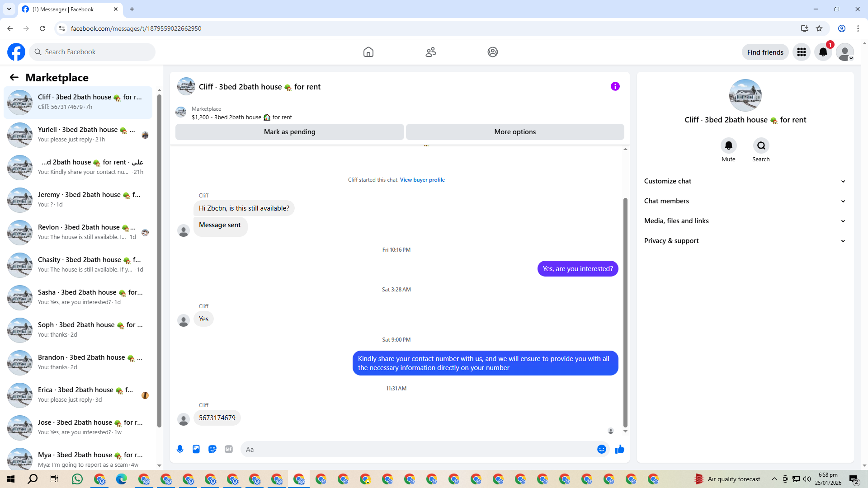
Task: Click the 5673174679 message bubble
Action: click(217, 418)
